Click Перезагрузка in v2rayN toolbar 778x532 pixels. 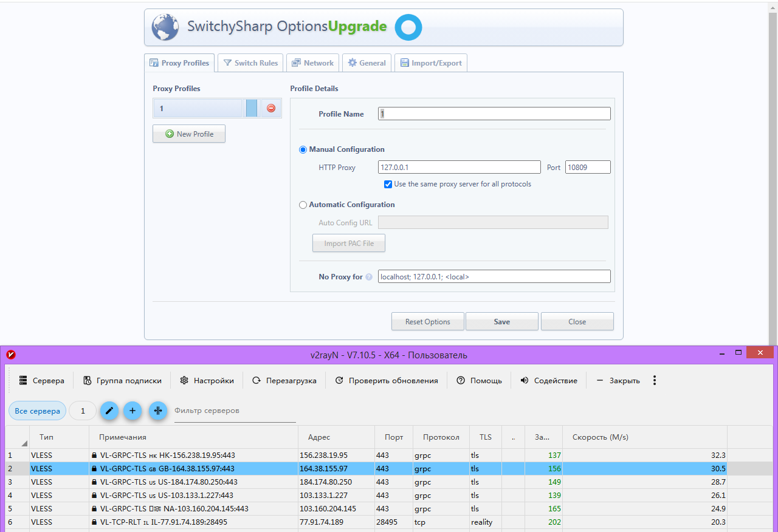(x=284, y=380)
